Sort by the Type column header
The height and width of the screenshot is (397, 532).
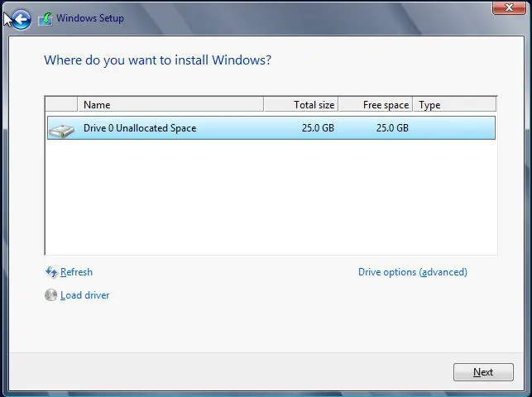point(455,105)
